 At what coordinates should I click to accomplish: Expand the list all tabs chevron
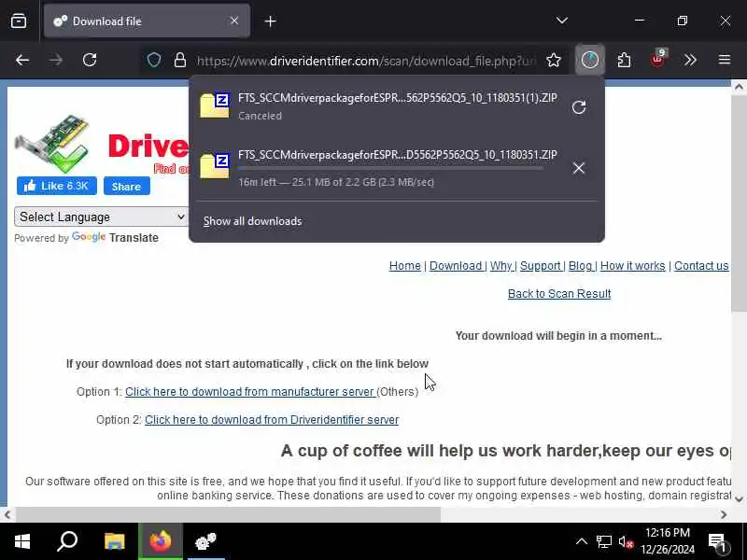tap(562, 21)
